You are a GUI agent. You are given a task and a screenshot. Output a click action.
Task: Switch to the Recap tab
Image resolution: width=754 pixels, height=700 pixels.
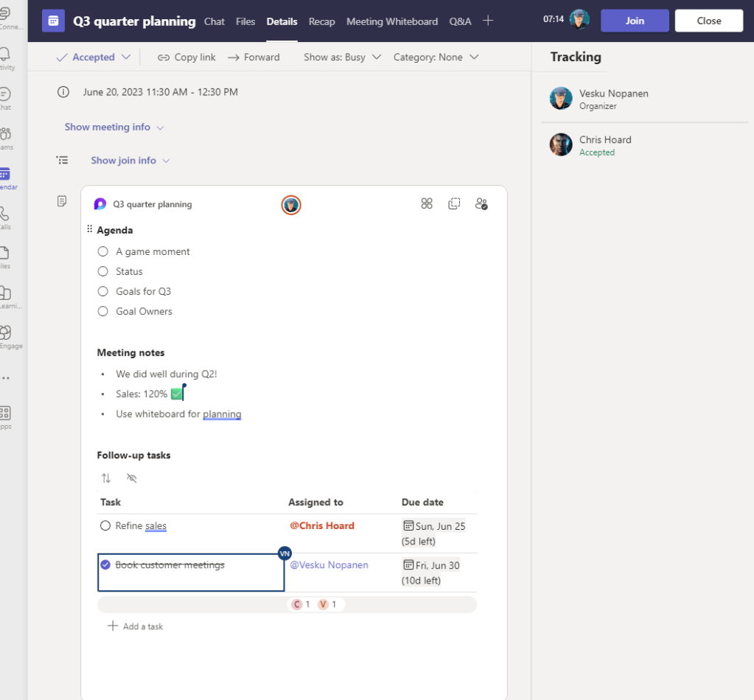click(321, 21)
